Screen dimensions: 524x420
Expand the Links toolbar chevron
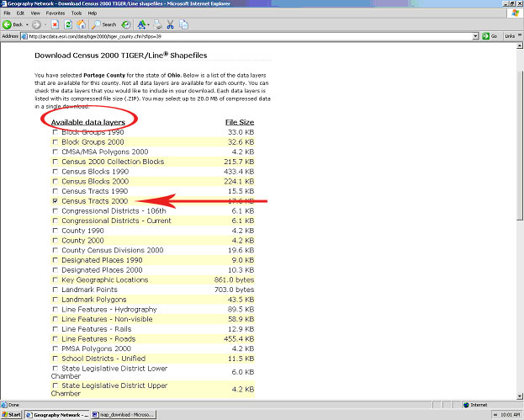520,35
